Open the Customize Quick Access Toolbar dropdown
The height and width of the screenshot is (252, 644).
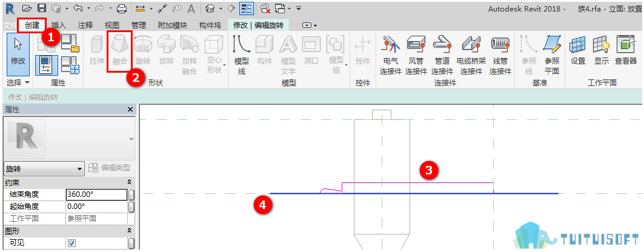tap(299, 8)
